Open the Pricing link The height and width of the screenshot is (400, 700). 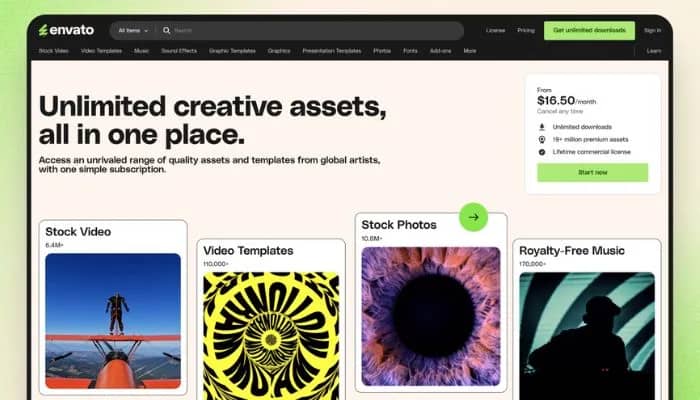[526, 30]
